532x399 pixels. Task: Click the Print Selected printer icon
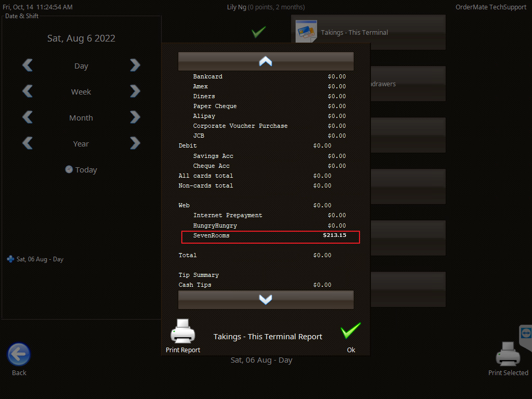point(508,354)
